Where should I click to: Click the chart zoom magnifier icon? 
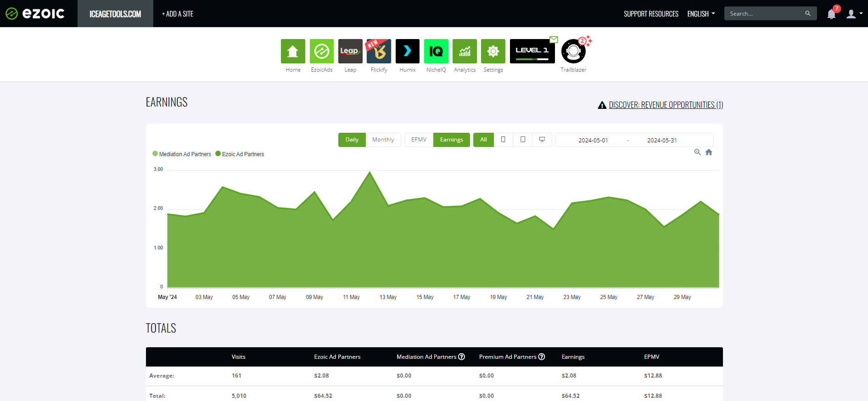(x=697, y=152)
